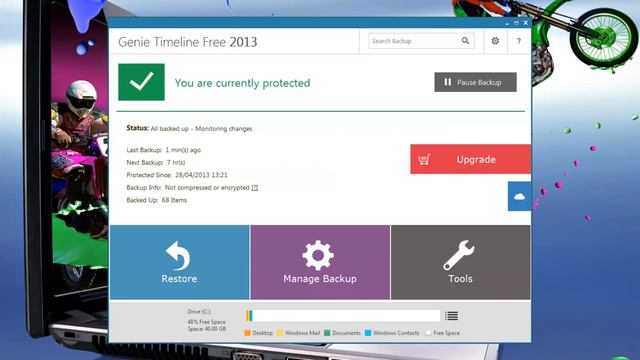Click the 'Last Backup: 1 min(s) ago' line
Viewport: 640px width, 360px height.
pos(164,150)
